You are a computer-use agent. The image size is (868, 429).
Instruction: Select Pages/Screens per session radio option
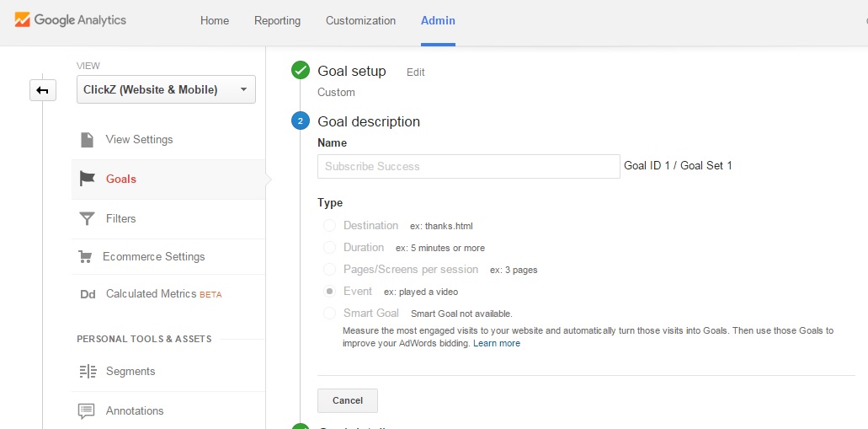point(329,270)
